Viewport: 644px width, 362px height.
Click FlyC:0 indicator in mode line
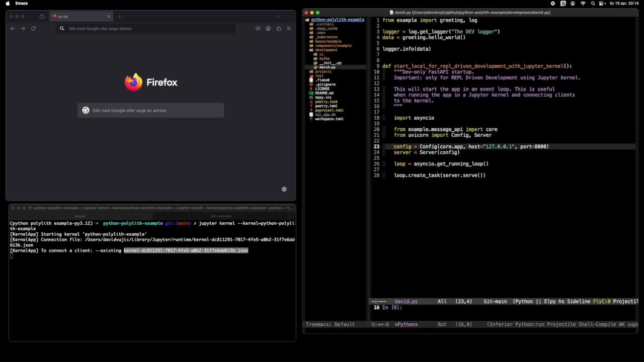602,301
